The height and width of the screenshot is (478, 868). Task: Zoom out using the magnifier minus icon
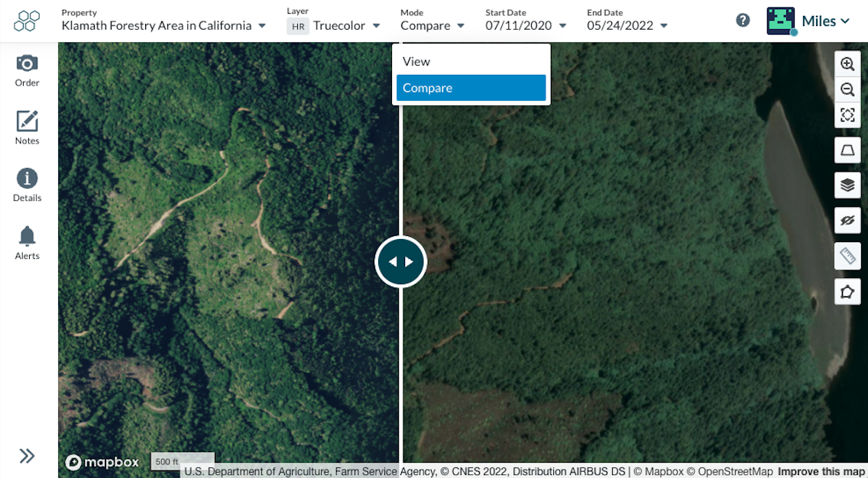pyautogui.click(x=847, y=89)
